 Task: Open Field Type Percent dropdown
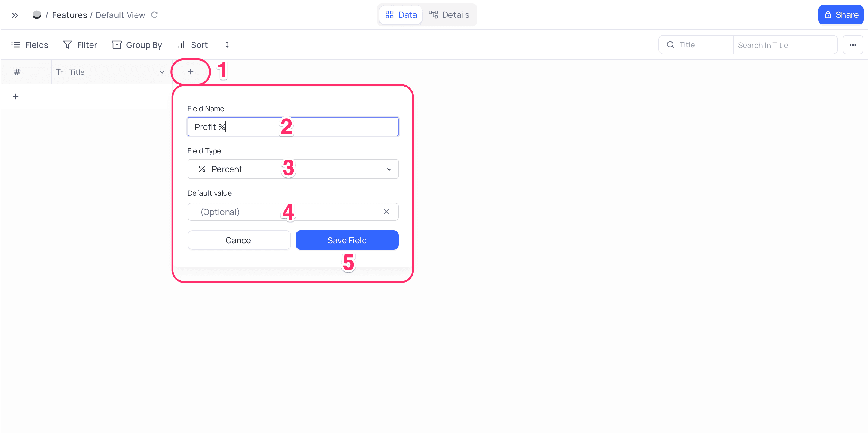coord(293,169)
